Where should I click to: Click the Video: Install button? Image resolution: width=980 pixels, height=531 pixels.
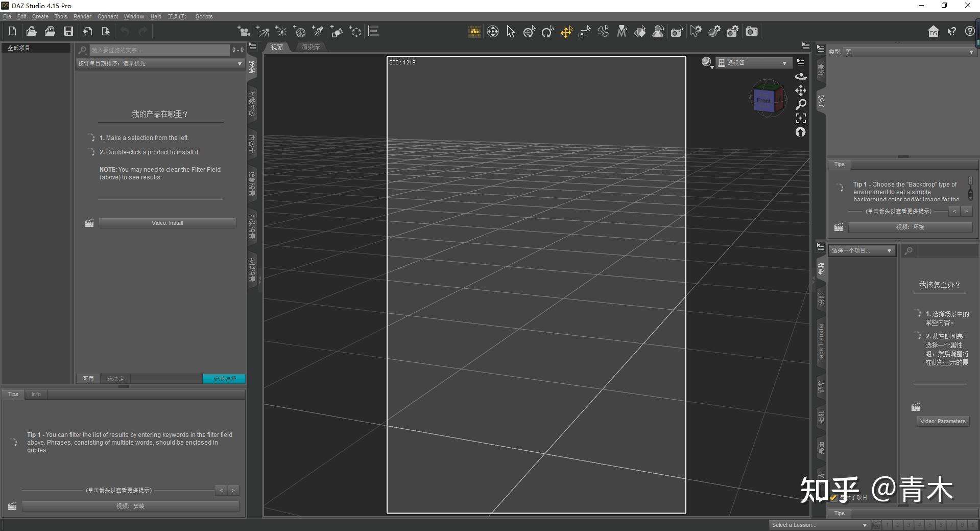[x=167, y=223]
